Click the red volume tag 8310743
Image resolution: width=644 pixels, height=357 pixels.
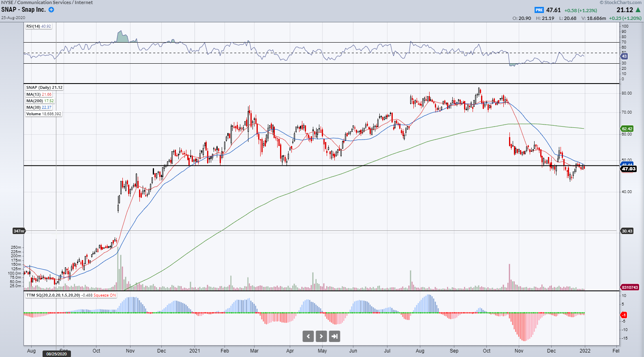tap(630, 287)
